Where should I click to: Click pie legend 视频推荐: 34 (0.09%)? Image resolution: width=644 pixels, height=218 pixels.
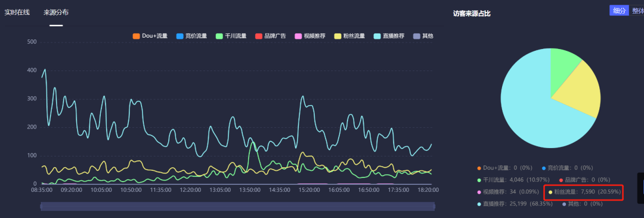(x=507, y=192)
